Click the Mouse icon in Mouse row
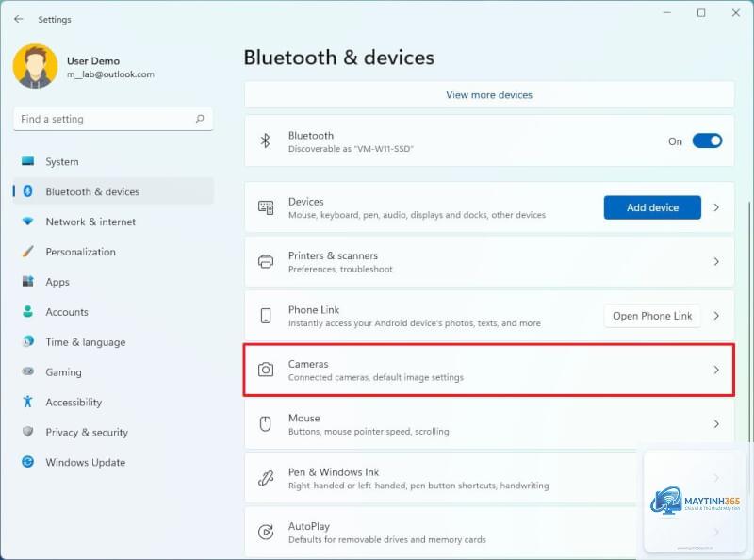Screen dimensions: 754x560 (266, 424)
